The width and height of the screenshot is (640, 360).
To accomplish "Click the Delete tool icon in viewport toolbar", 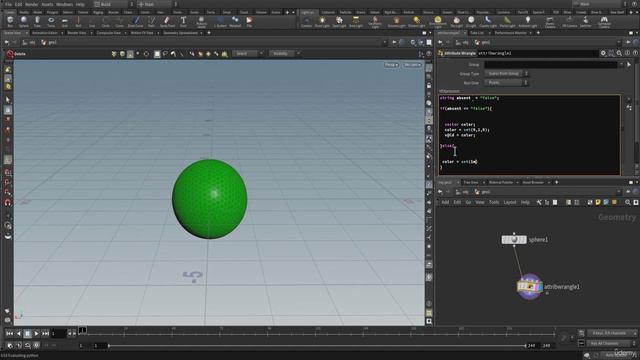I will click(10, 54).
